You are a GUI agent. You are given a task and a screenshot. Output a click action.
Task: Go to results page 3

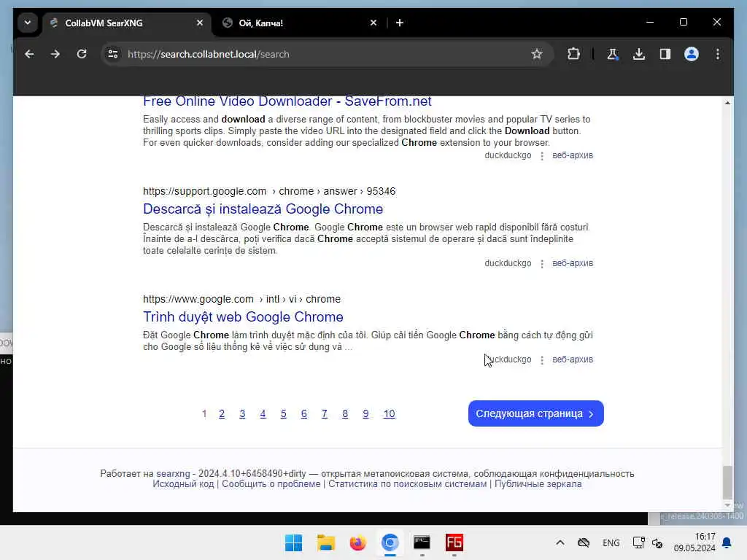[242, 414]
